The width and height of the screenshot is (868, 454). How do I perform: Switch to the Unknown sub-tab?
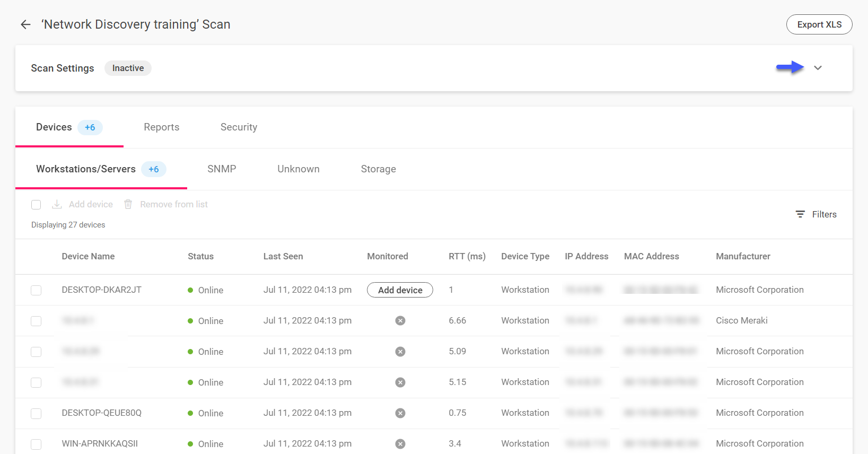click(299, 169)
